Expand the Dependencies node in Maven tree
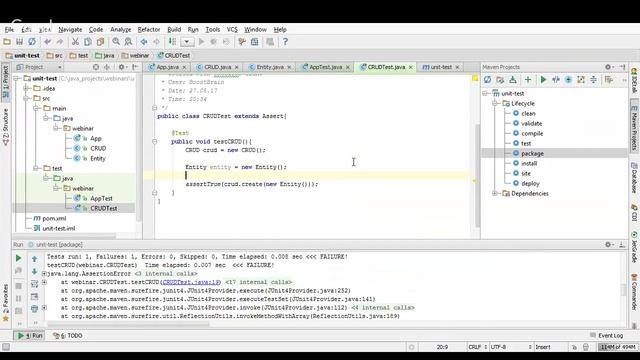The width and height of the screenshot is (640, 360). tap(495, 193)
